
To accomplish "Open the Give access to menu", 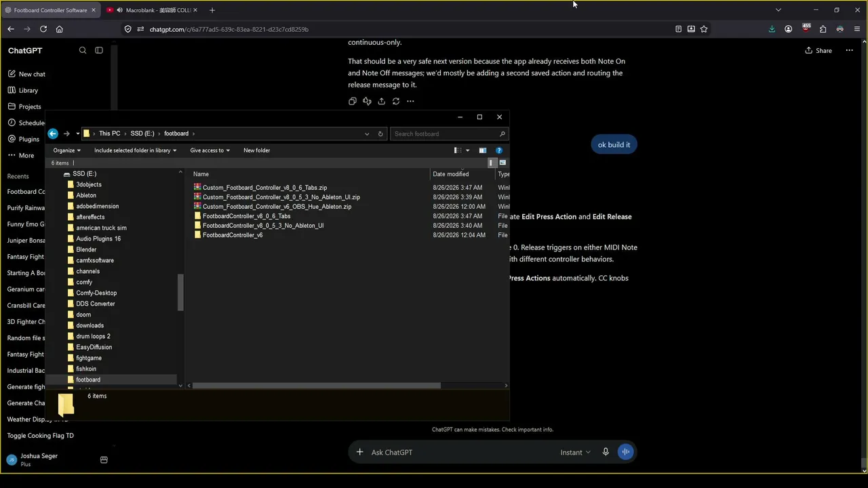I will click(x=210, y=150).
